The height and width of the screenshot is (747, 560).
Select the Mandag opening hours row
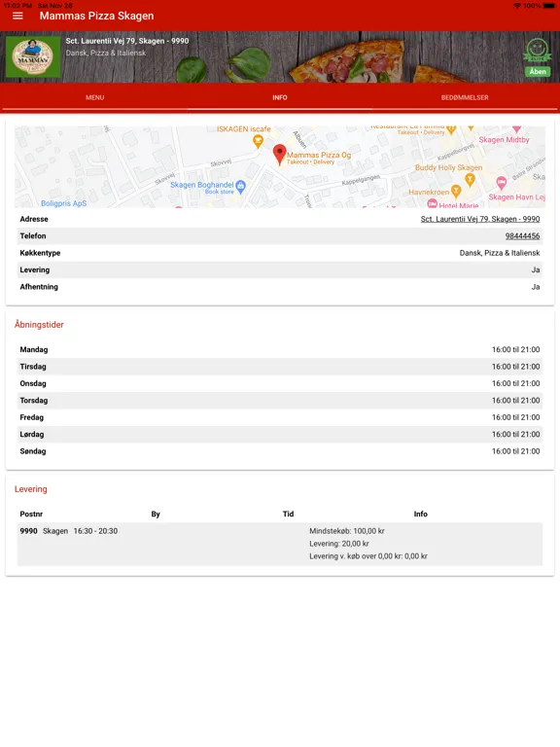click(x=280, y=350)
